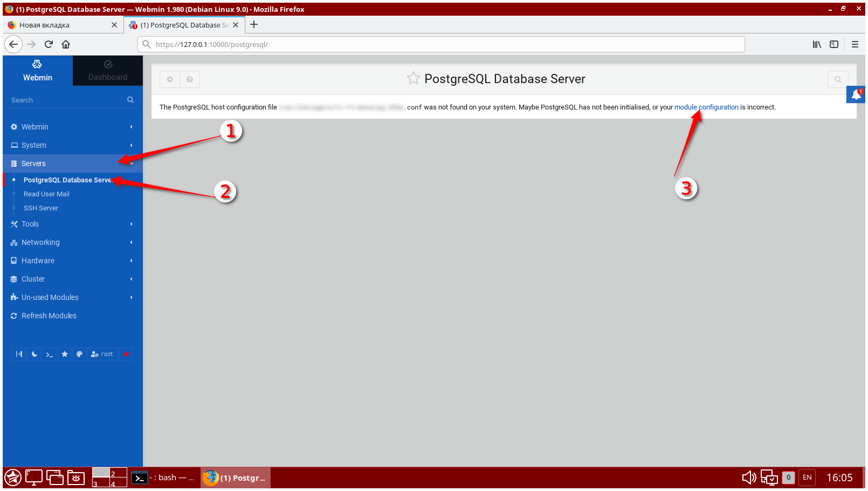Open the notifications bell
Image resolution: width=868 pixels, height=491 pixels.
pyautogui.click(x=856, y=95)
